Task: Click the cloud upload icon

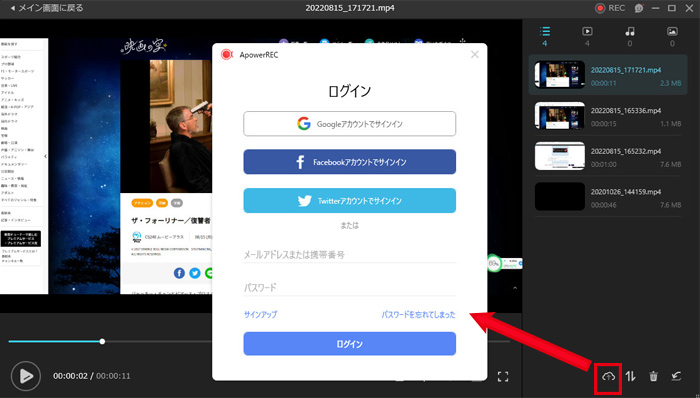Action: 608,377
